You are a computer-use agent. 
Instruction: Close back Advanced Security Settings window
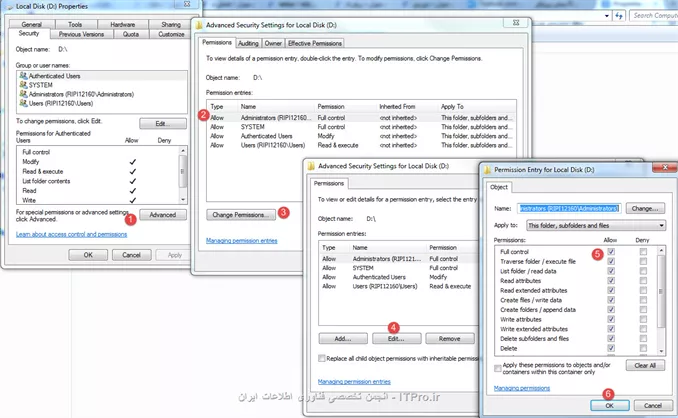click(x=516, y=23)
